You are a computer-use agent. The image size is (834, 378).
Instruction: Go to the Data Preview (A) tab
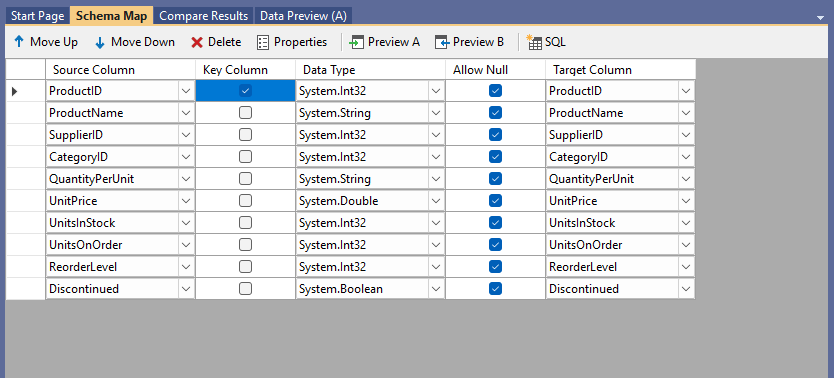[x=303, y=16]
